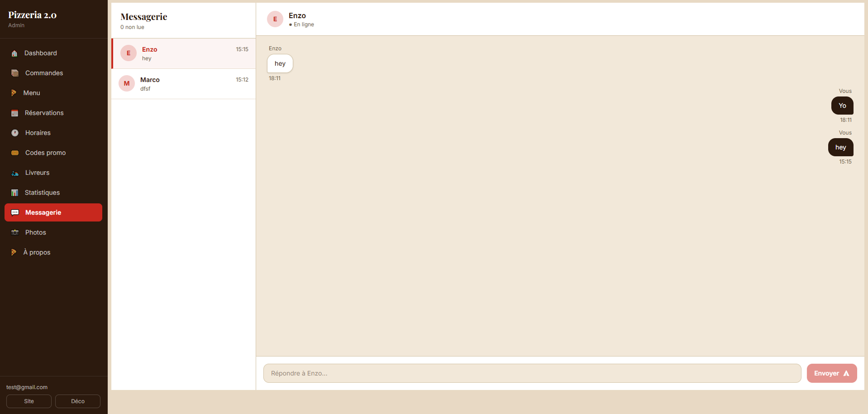Screen dimensions: 868x414
Task: Click the Pizzeria 2.0 logo title
Action: [x=32, y=15]
